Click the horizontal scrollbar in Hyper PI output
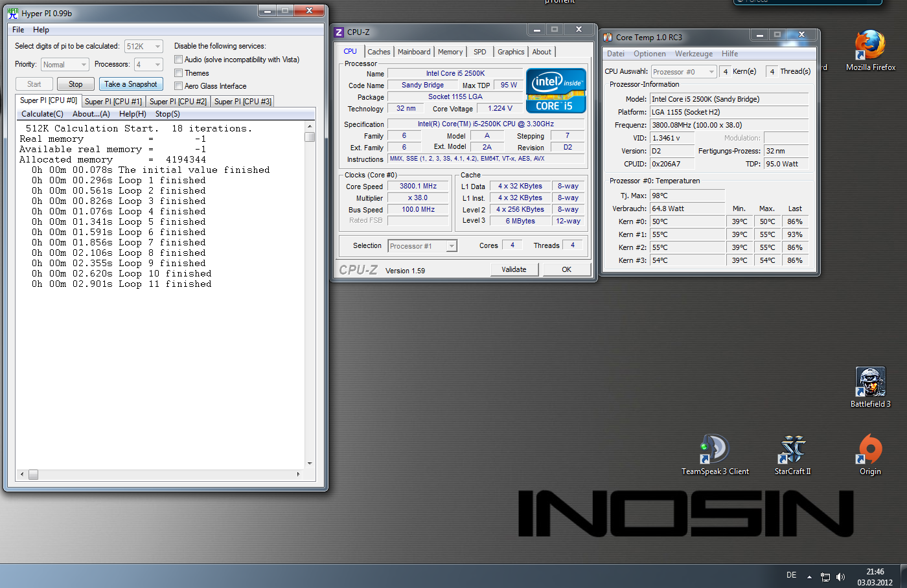This screenshot has width=907, height=588. pyautogui.click(x=161, y=474)
